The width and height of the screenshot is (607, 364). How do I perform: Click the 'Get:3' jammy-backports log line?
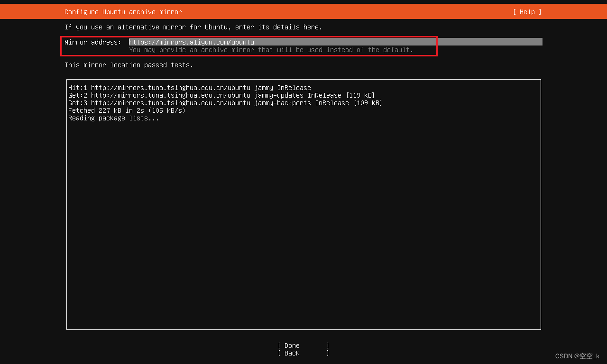(x=225, y=103)
